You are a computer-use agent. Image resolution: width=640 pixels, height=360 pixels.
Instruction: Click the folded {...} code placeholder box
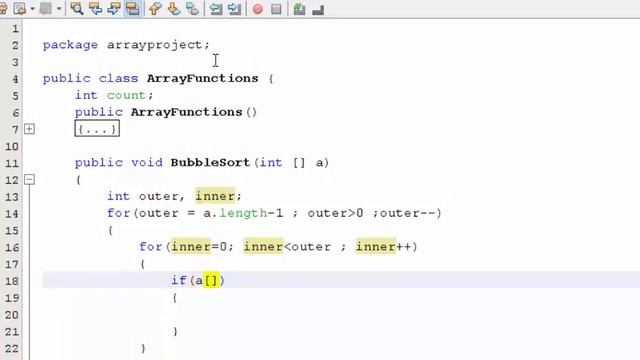tap(97, 129)
